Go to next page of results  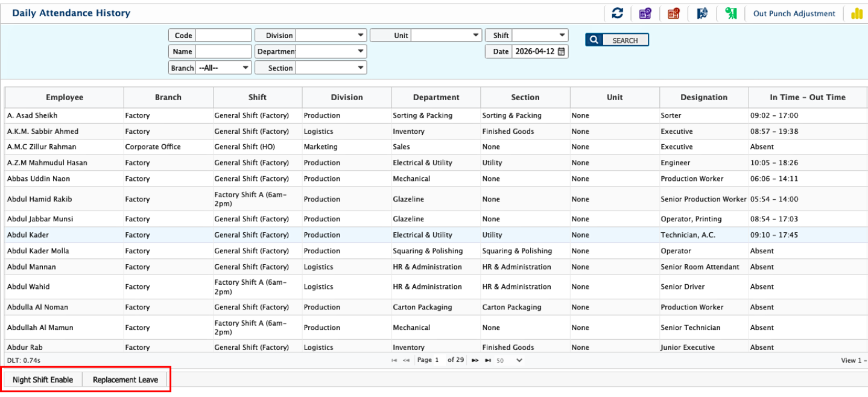(x=475, y=360)
